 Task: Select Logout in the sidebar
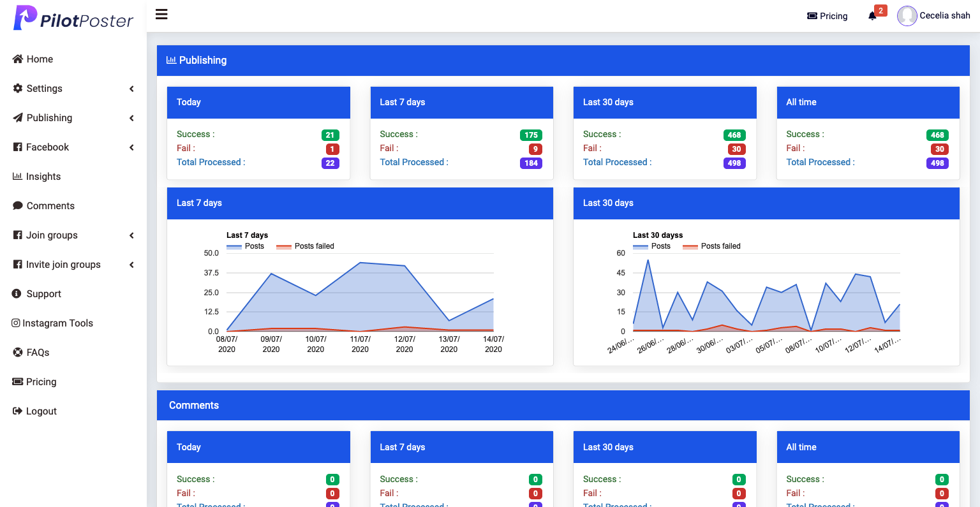pyautogui.click(x=41, y=411)
